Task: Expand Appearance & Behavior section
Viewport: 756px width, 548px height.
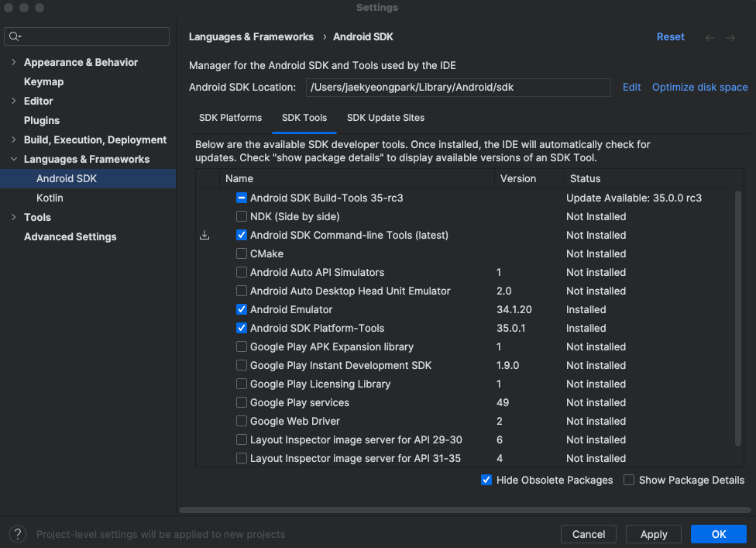Action: coord(13,62)
